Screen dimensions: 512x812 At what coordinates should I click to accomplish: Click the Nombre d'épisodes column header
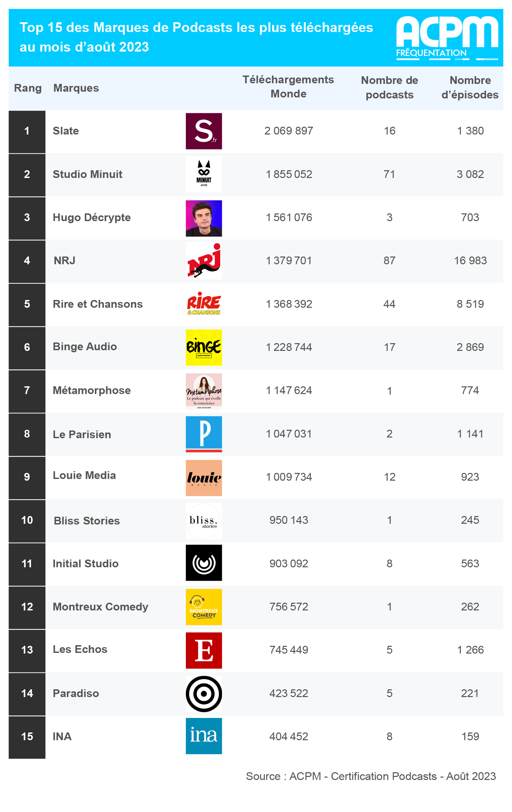(x=470, y=87)
